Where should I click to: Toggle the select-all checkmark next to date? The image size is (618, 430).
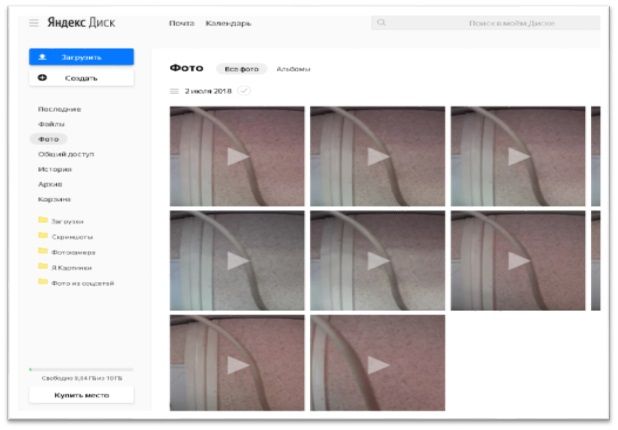tap(244, 91)
